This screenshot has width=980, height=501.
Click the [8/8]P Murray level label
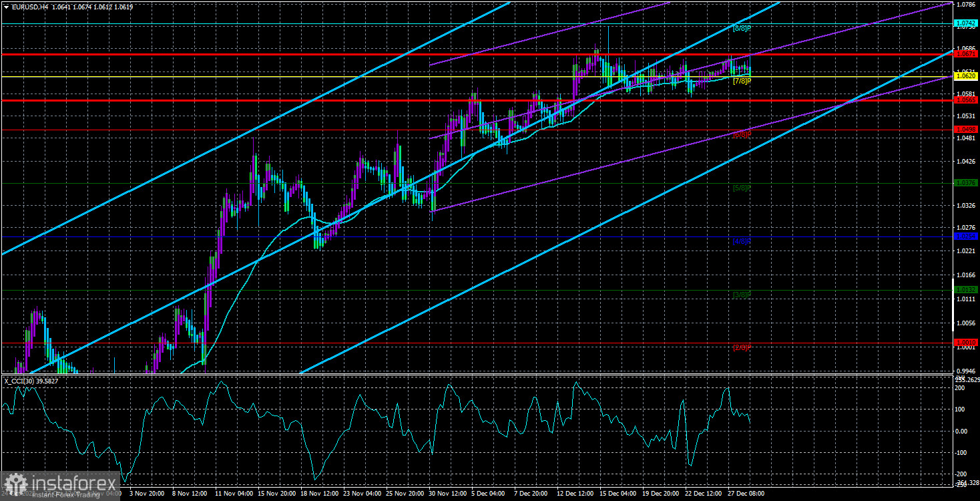point(742,28)
